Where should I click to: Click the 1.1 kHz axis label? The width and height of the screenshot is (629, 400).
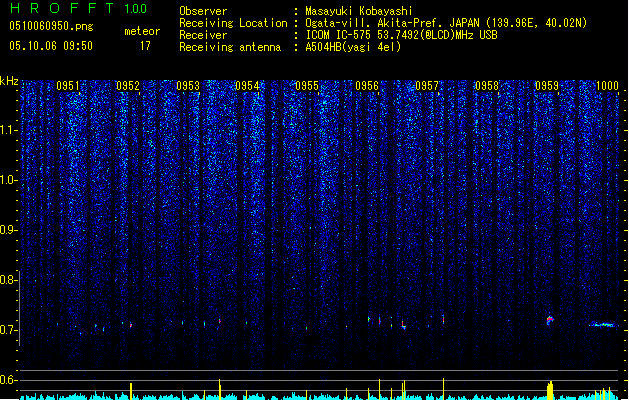(x=9, y=130)
